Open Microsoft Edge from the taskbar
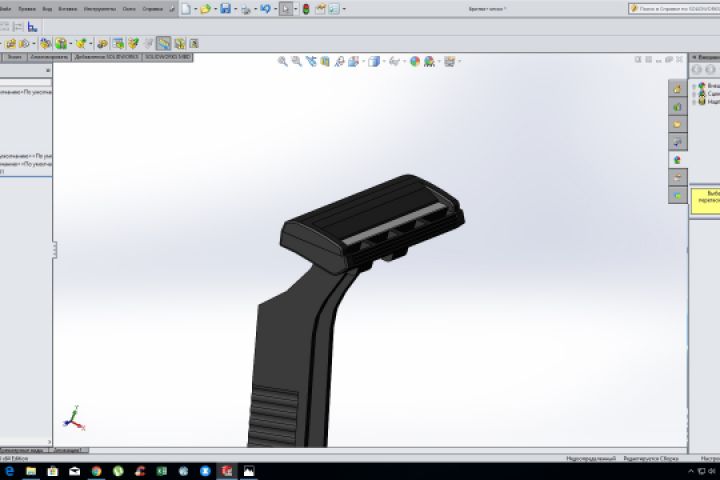This screenshot has width=720, height=480. (9, 471)
